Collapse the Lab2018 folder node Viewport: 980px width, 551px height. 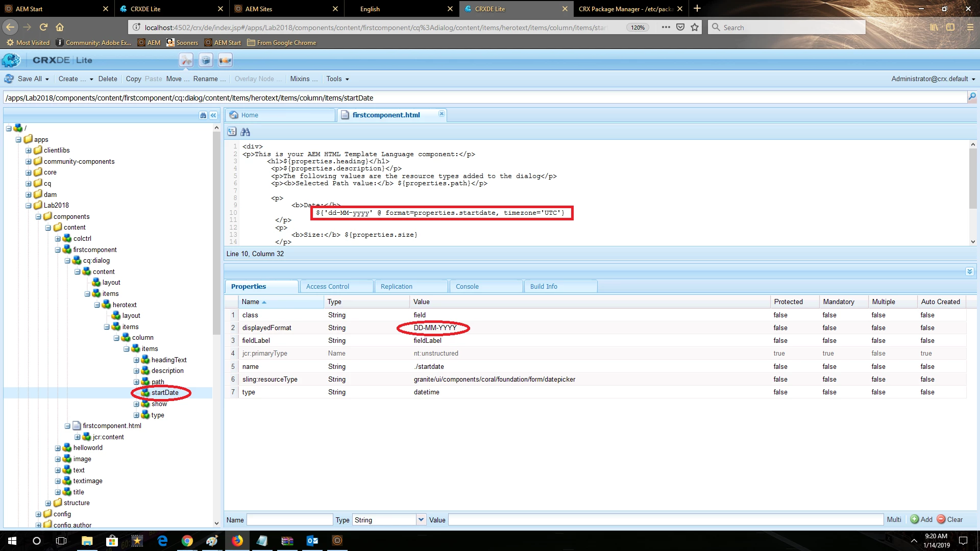29,206
